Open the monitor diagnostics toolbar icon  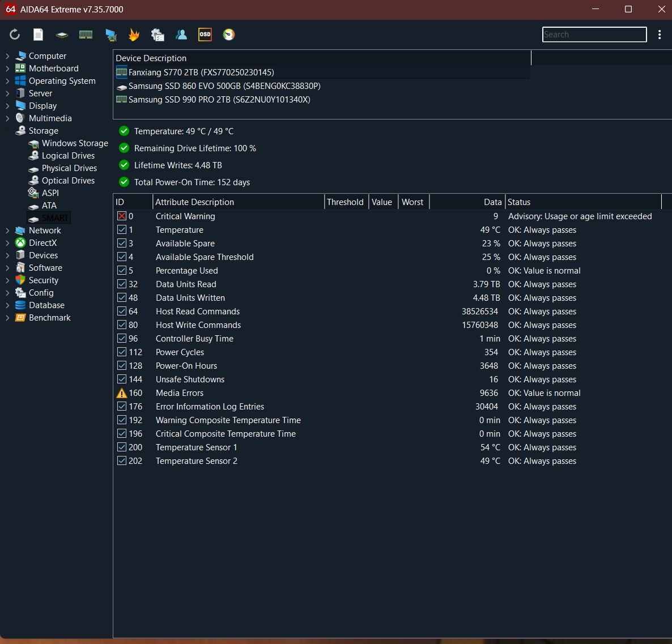tap(111, 35)
